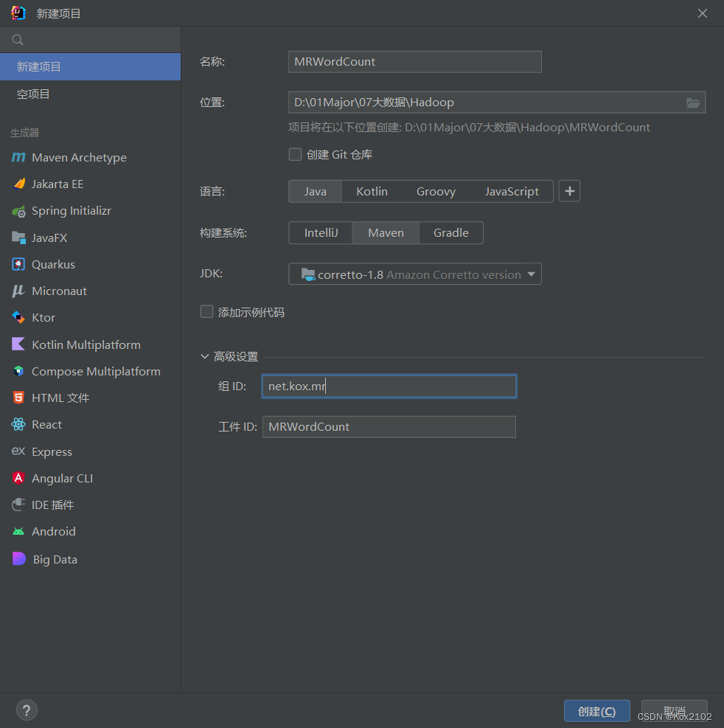
Task: Focus the 名称 field with MRWordCount
Action: (415, 62)
